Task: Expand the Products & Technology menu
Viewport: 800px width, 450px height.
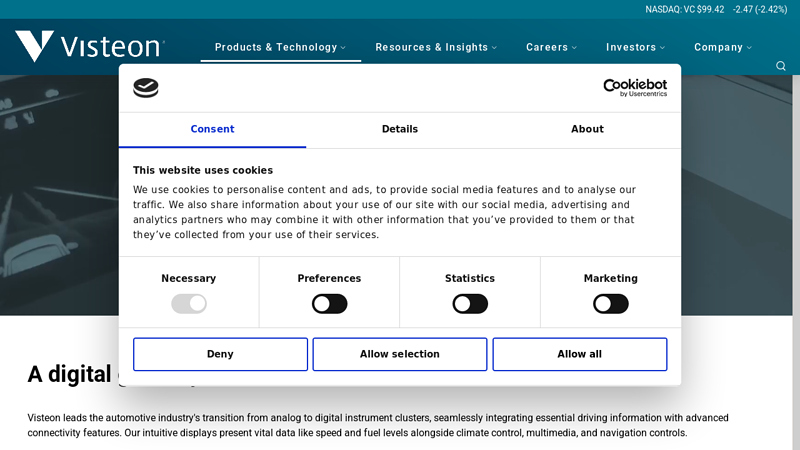Action: pyautogui.click(x=281, y=47)
